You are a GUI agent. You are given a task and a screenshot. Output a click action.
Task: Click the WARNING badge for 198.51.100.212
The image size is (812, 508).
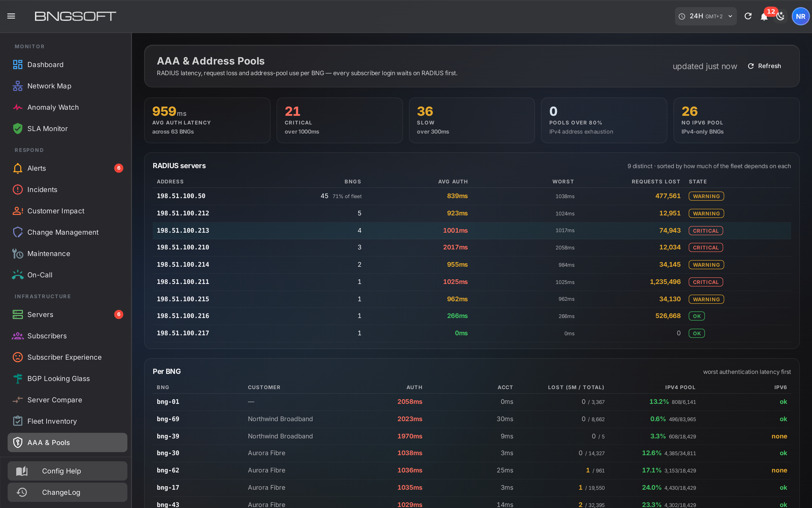click(x=706, y=213)
